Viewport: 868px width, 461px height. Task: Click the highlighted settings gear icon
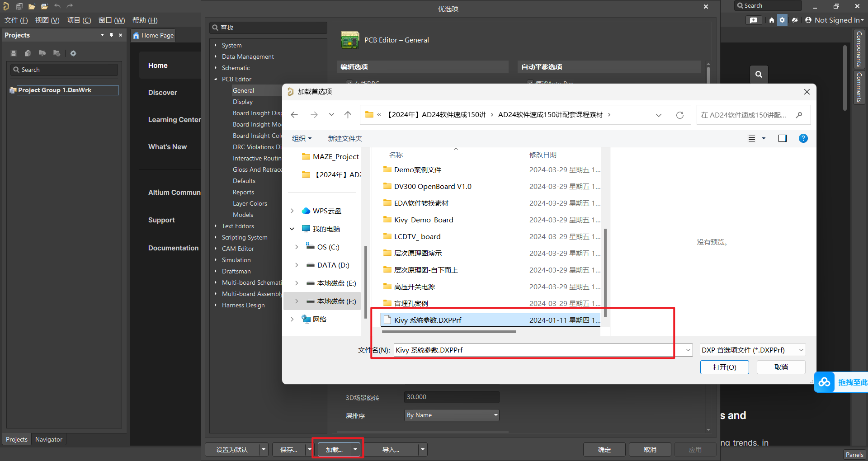[782, 20]
